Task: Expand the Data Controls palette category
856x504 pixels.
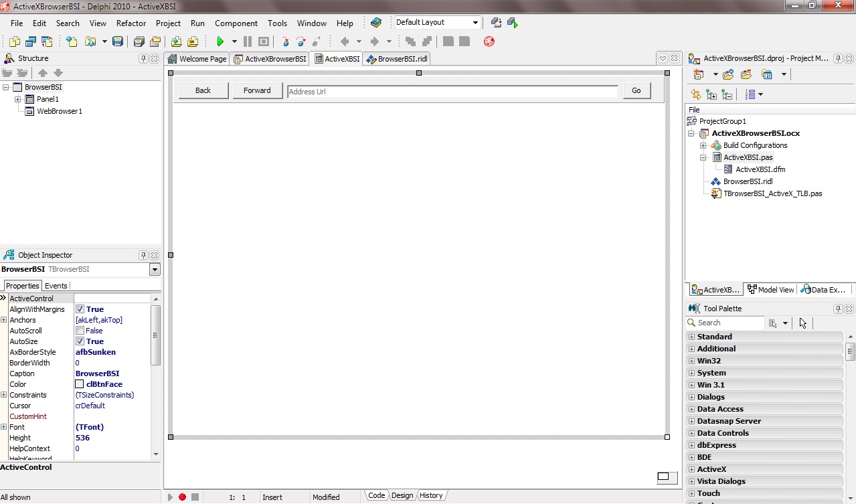Action: (x=691, y=433)
